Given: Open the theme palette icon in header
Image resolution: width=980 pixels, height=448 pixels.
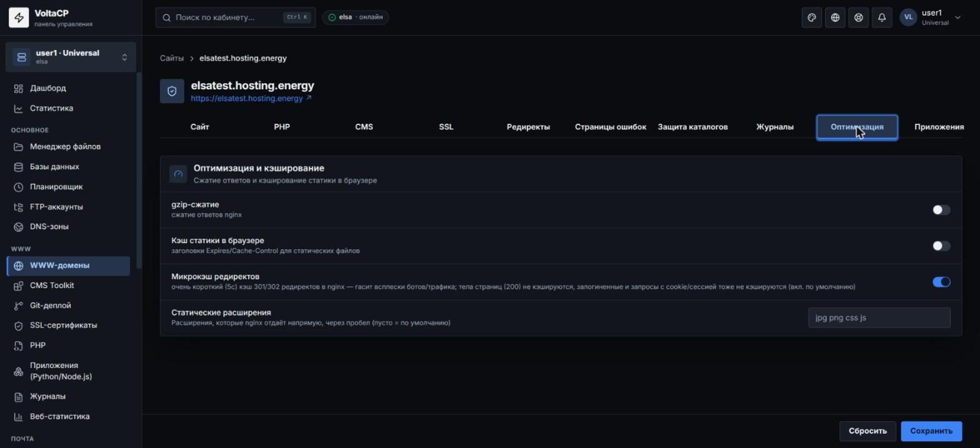Looking at the screenshot, I should [x=812, y=17].
